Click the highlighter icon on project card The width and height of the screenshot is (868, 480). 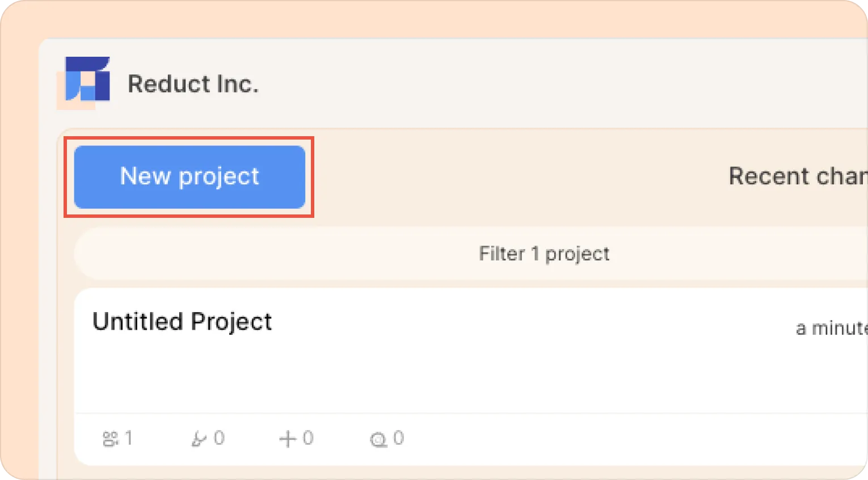click(199, 439)
